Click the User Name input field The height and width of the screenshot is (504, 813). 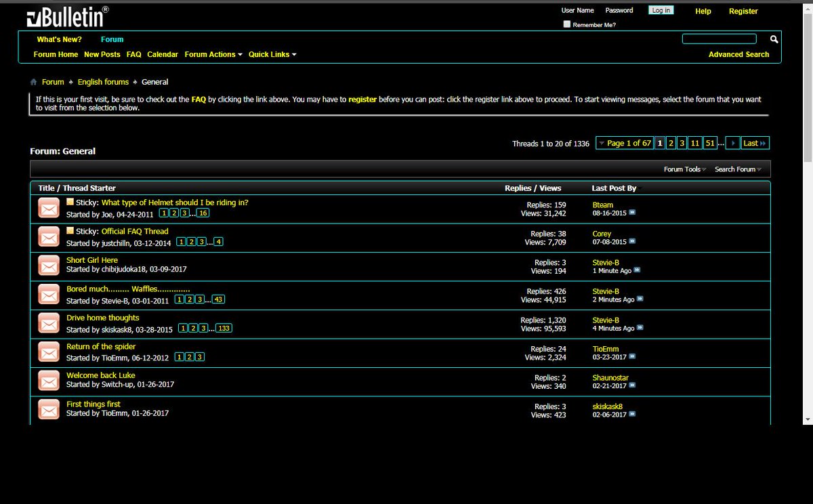coord(577,10)
